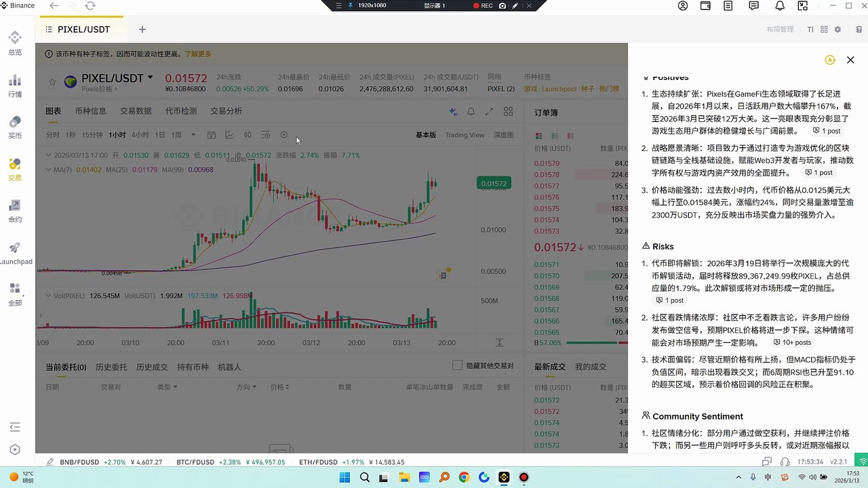This screenshot has width=868, height=488.
Task: Switch chart to Trading View mode
Action: click(x=465, y=135)
